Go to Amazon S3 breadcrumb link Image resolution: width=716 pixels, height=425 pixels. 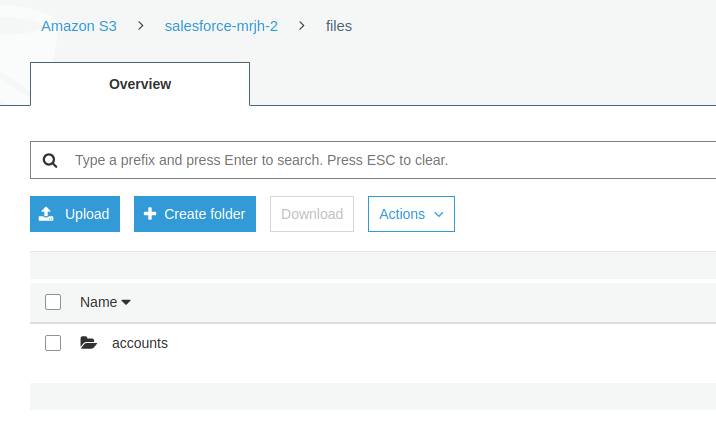coord(79,26)
